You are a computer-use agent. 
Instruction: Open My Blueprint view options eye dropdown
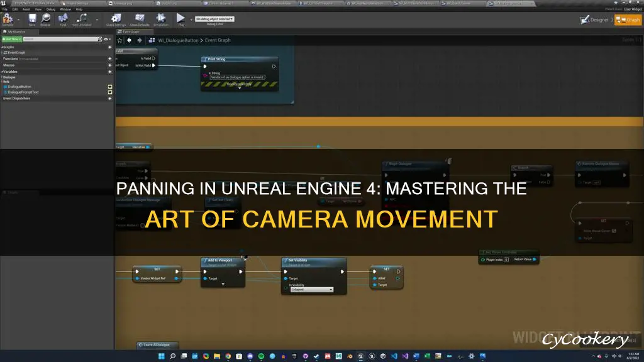(x=107, y=39)
